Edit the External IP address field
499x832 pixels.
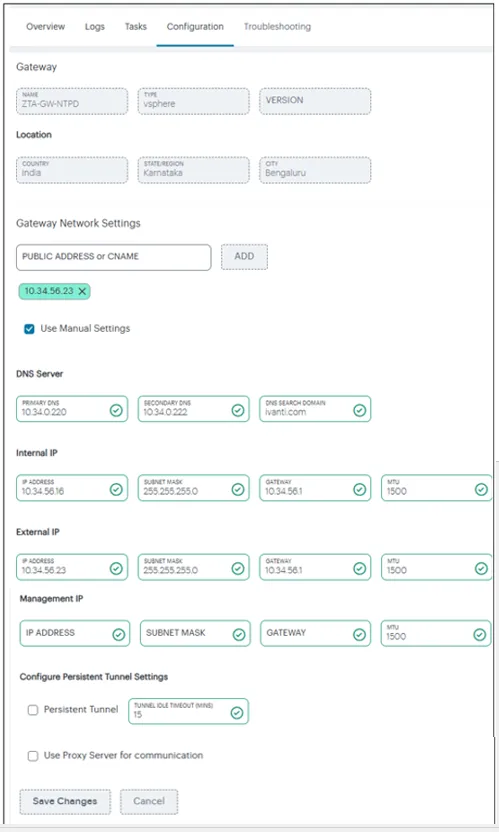pos(72,567)
